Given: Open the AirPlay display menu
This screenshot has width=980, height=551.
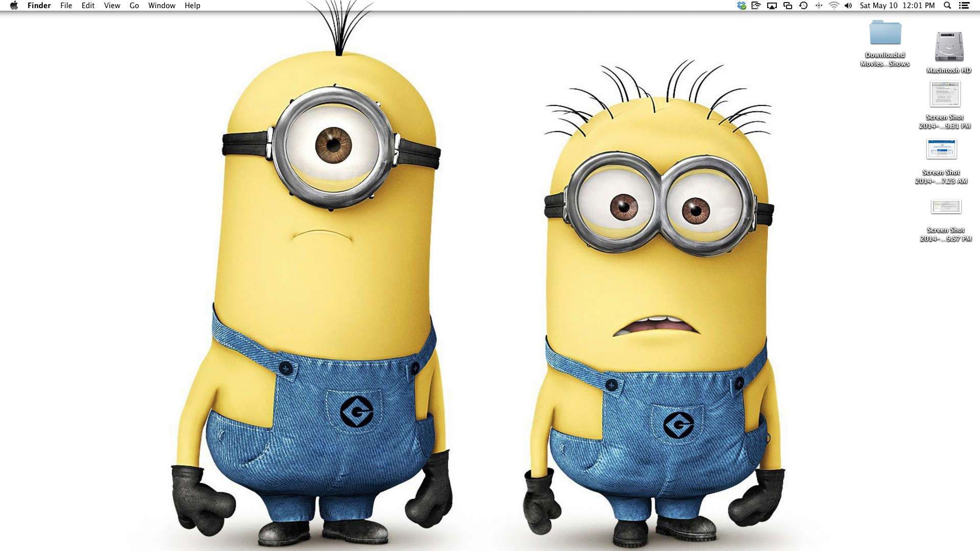Looking at the screenshot, I should click(x=772, y=6).
